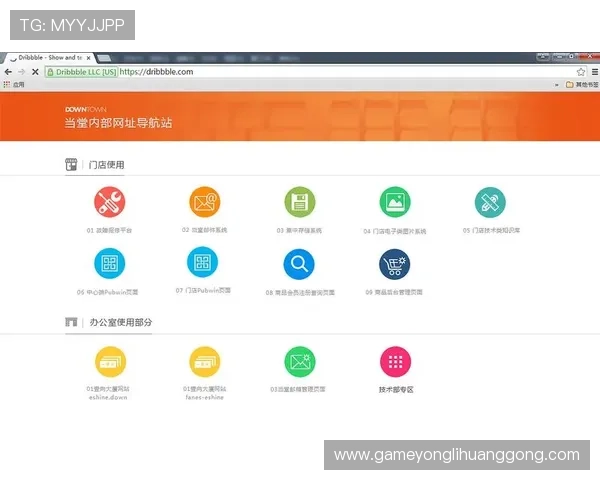Close the Dribbble browser tab
Viewport: 600px width, 480px height.
(88, 58)
